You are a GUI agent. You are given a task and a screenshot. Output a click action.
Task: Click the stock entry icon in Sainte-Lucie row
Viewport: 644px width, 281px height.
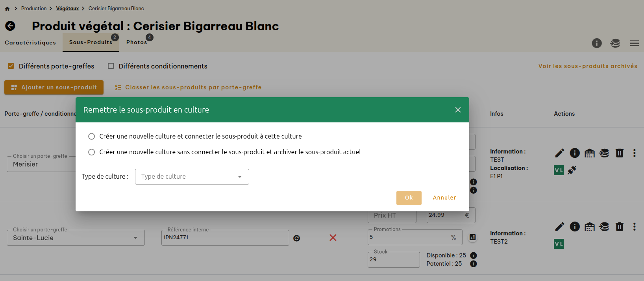(x=604, y=226)
